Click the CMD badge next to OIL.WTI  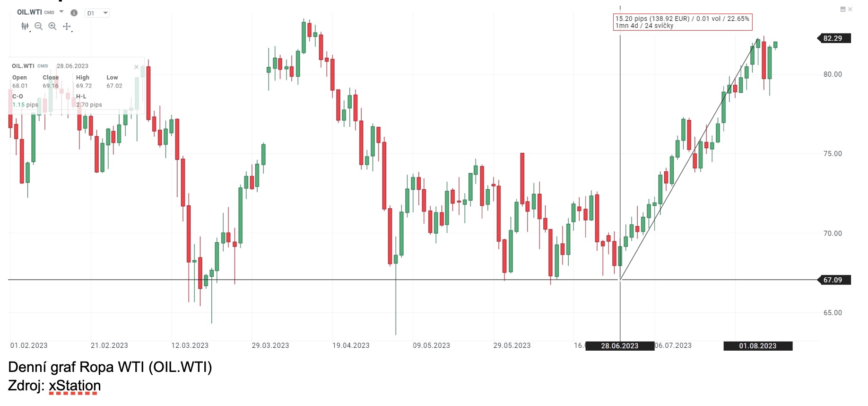click(x=49, y=12)
